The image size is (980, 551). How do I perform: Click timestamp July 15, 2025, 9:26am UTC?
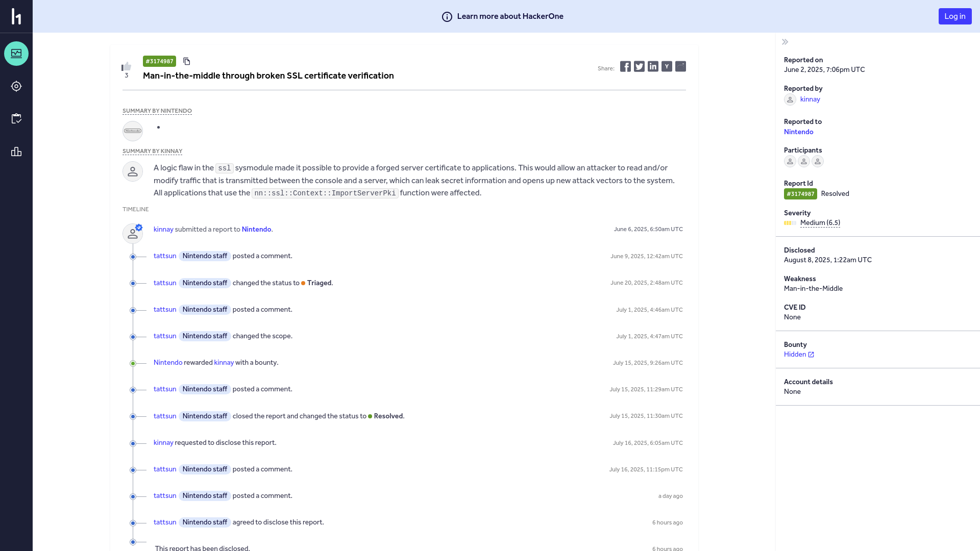point(648,363)
